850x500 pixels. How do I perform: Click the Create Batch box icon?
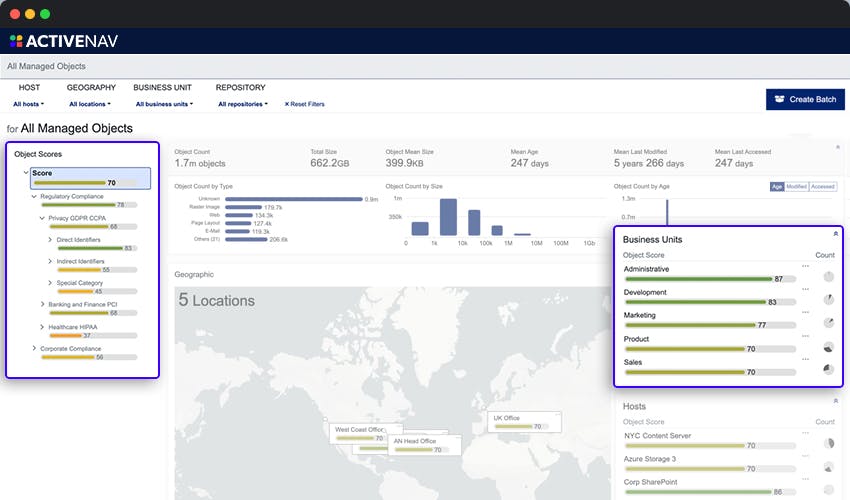[x=780, y=99]
